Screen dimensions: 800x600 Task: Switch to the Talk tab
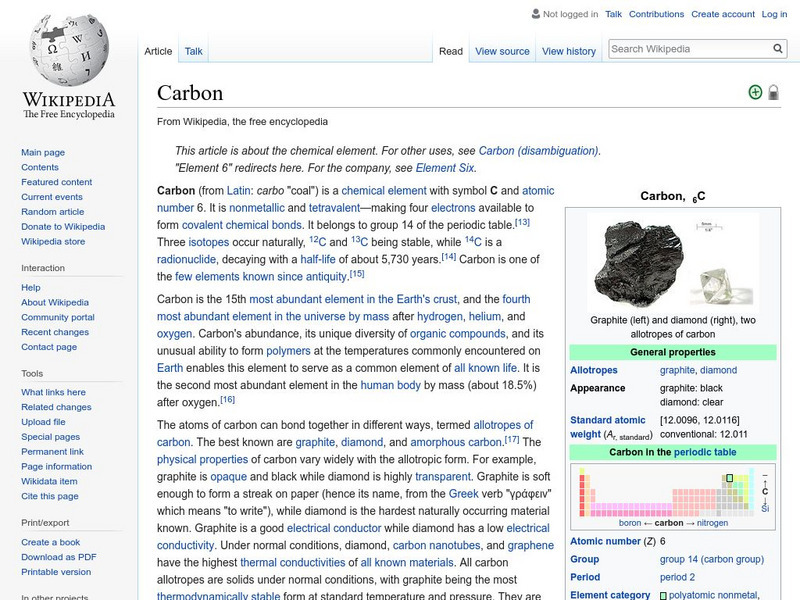193,51
